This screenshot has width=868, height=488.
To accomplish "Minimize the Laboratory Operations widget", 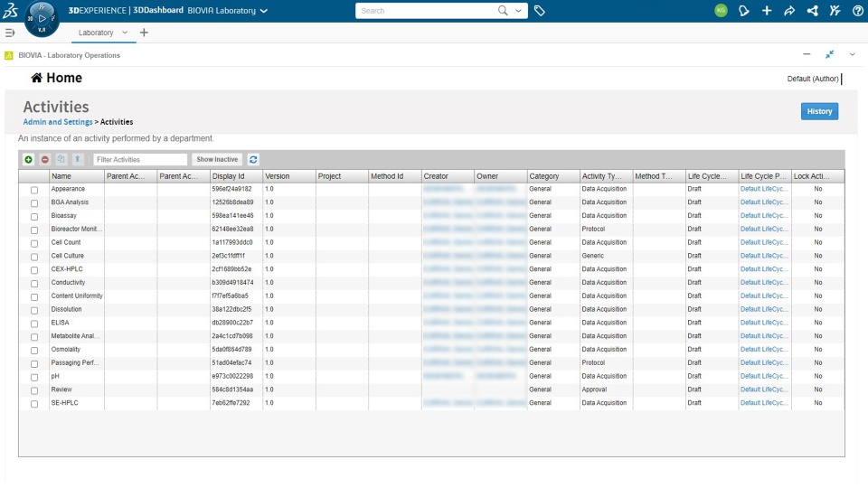I will click(807, 54).
